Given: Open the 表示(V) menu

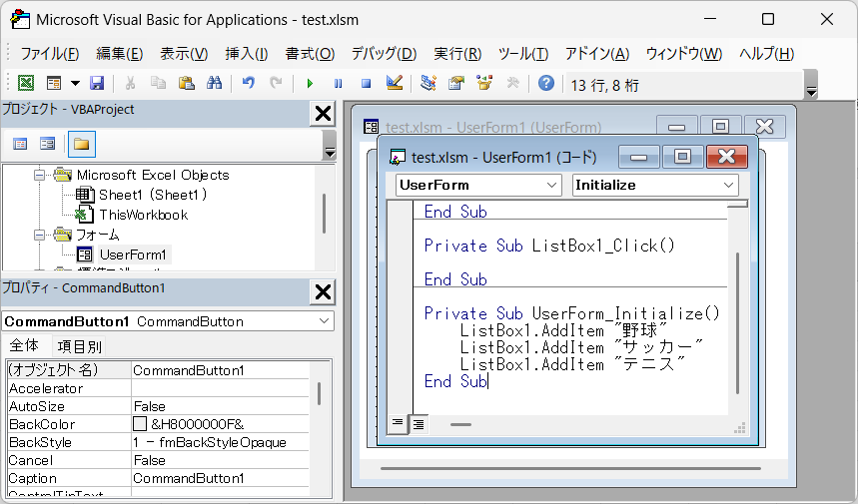Looking at the screenshot, I should click(184, 54).
